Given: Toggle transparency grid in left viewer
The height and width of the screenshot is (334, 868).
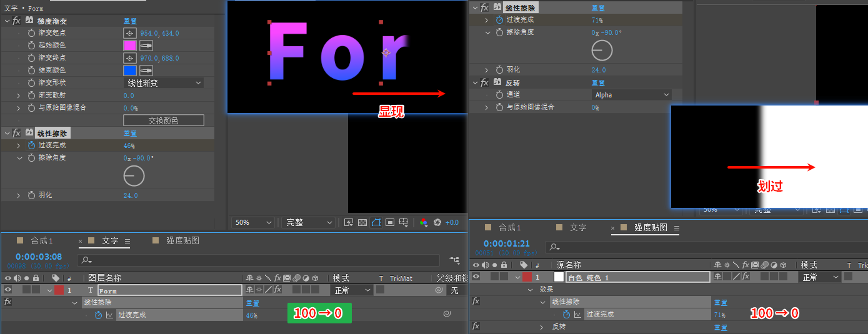Looking at the screenshot, I should 362,222.
